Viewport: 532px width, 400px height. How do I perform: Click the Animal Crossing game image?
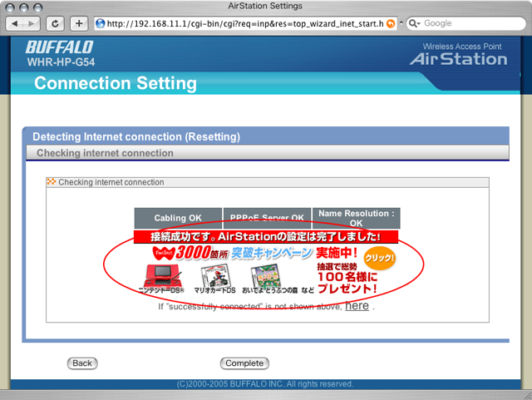[266, 276]
